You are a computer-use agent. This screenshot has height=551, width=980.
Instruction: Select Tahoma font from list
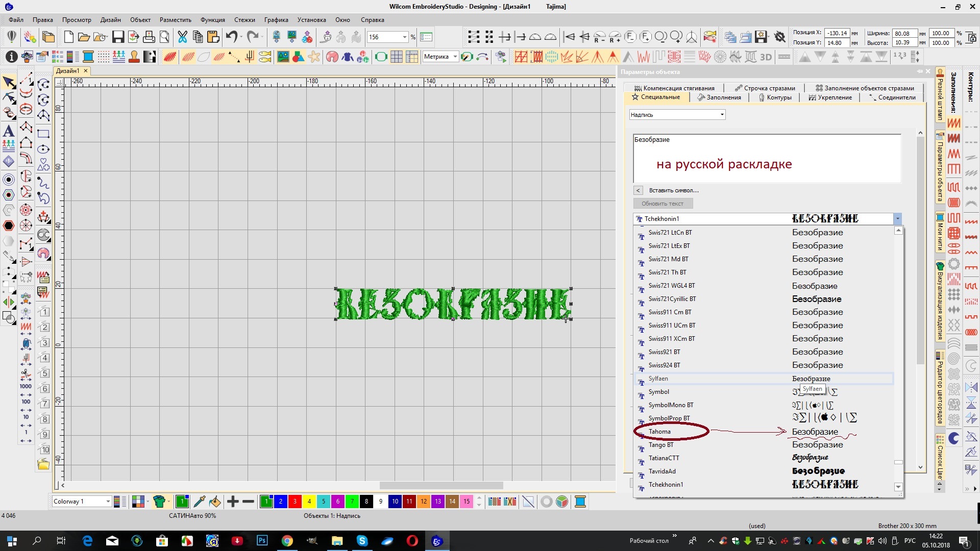click(659, 432)
